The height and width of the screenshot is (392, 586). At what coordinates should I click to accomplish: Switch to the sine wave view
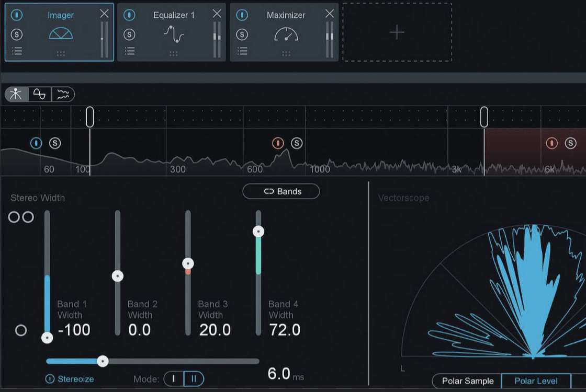coord(40,94)
